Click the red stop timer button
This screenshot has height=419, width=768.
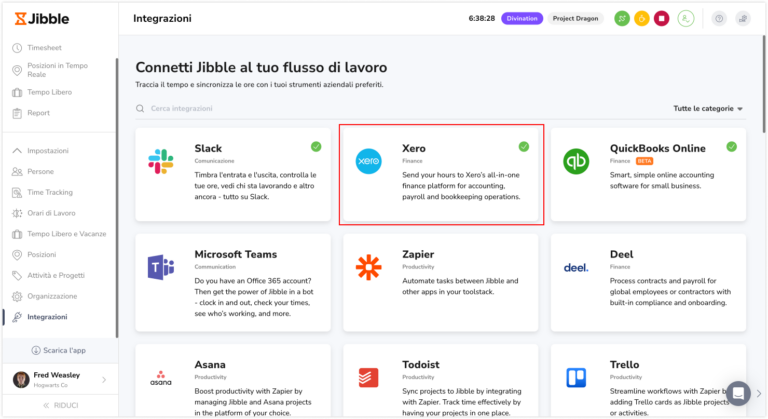click(x=662, y=19)
